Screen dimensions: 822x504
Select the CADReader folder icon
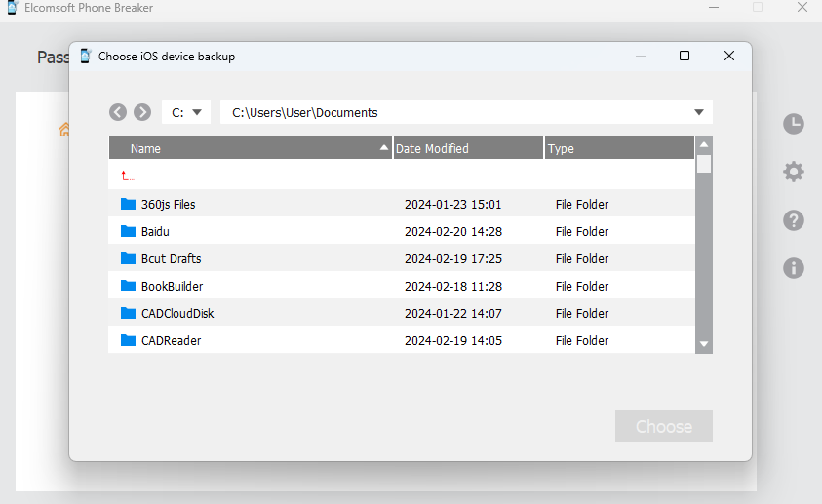pos(128,340)
